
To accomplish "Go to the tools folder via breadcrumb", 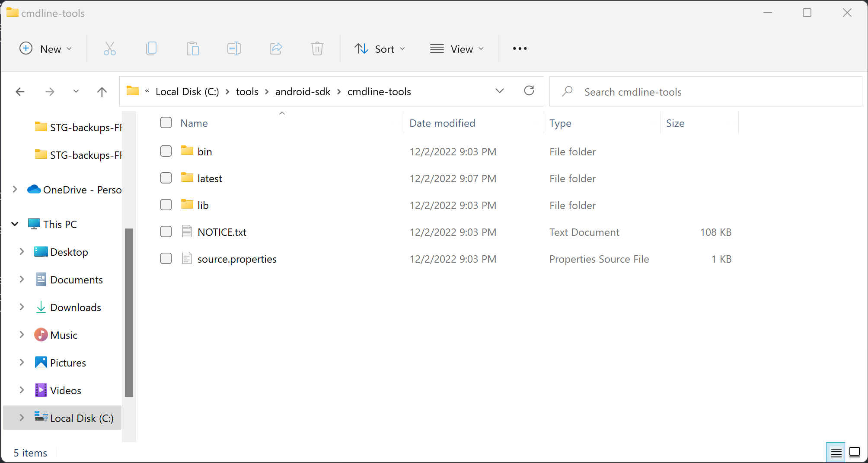I will (247, 91).
